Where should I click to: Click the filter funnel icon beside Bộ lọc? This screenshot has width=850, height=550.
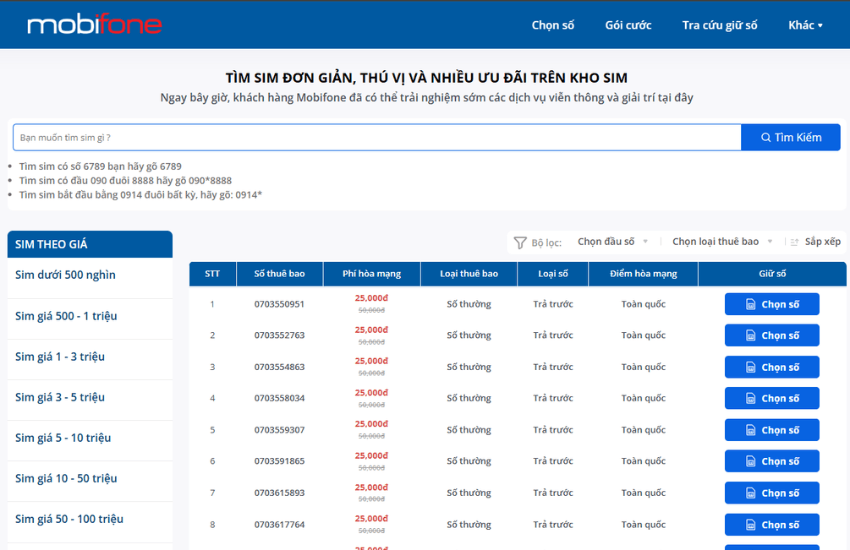tap(520, 242)
